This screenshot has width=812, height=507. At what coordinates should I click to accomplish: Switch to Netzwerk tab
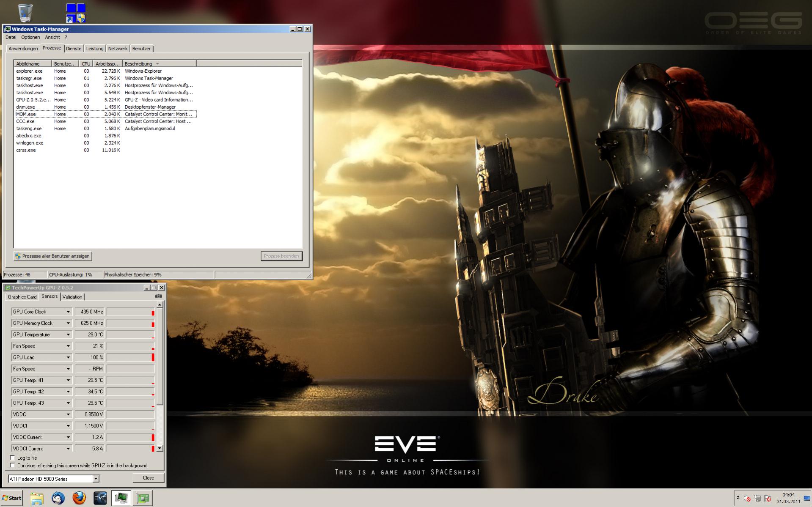(118, 49)
